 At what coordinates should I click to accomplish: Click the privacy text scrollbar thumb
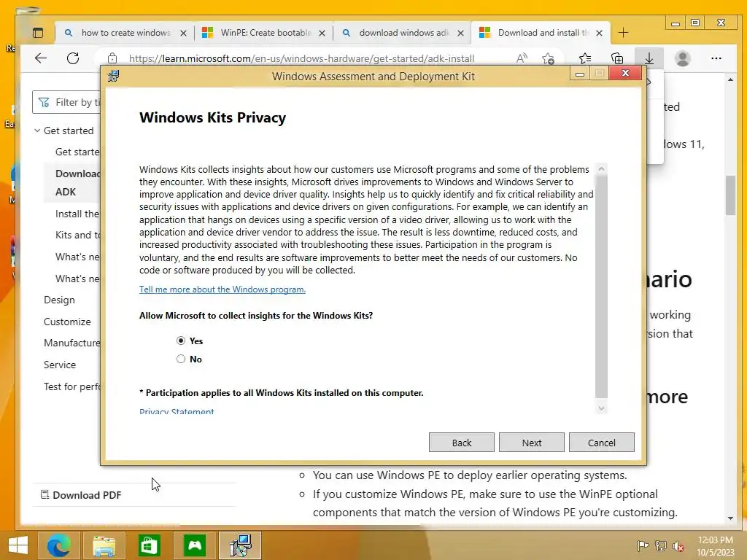pos(601,286)
